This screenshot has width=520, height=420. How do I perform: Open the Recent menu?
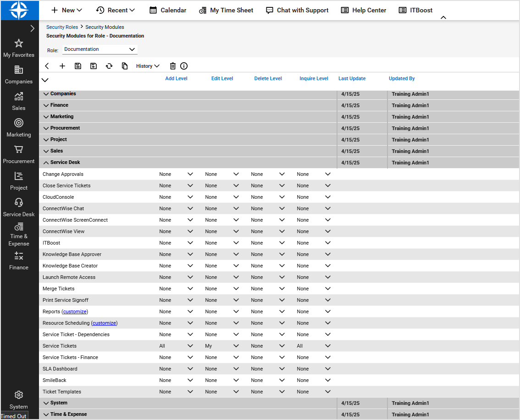pos(115,10)
